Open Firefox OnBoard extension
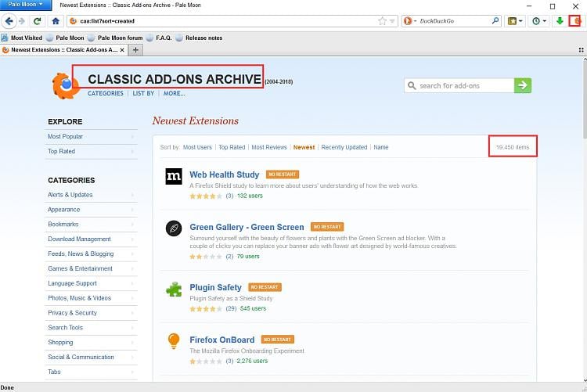The height and width of the screenshot is (392, 587). 222,340
